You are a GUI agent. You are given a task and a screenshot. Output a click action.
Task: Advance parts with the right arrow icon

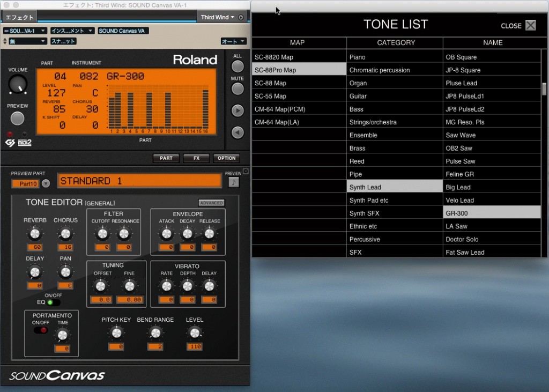coord(237,111)
